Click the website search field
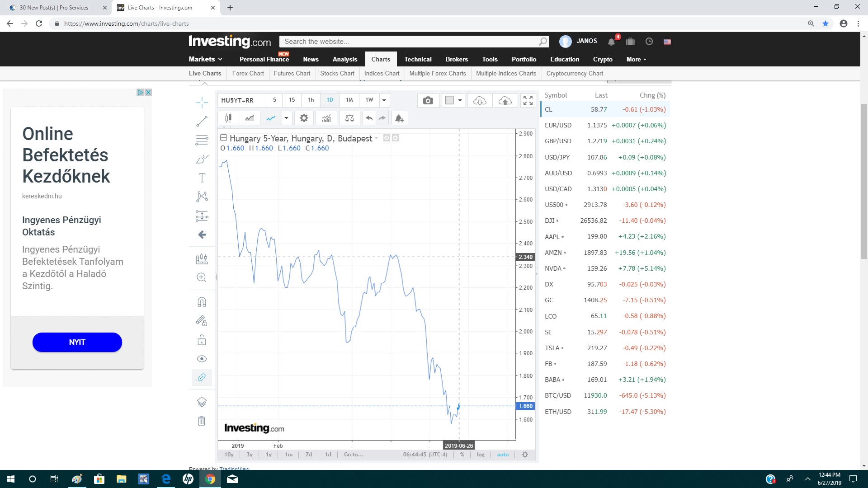 click(x=409, y=42)
